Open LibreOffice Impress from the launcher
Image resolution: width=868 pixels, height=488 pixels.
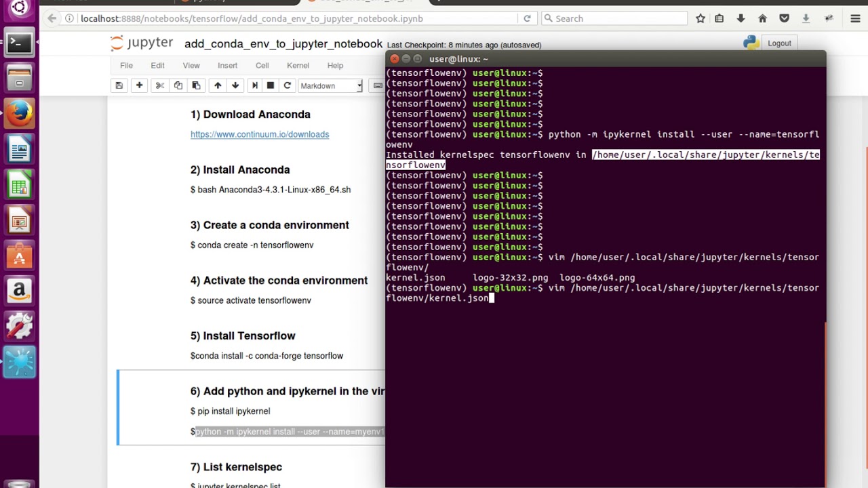19,221
